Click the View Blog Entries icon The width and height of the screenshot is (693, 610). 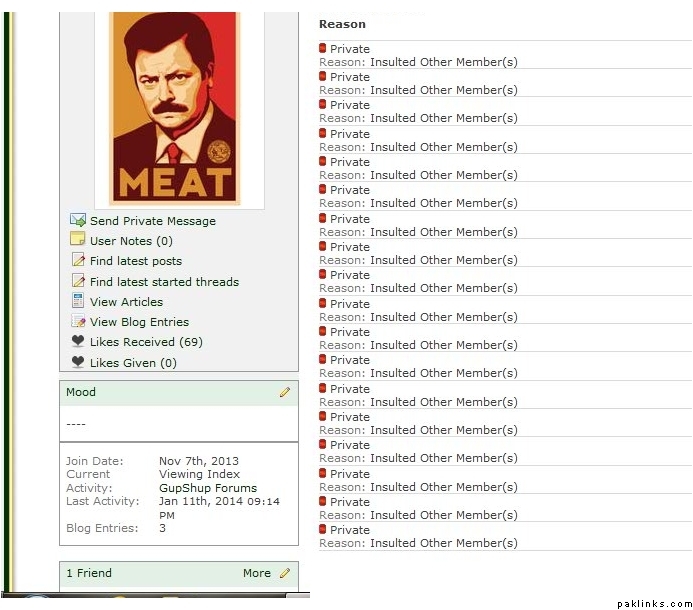[77, 322]
